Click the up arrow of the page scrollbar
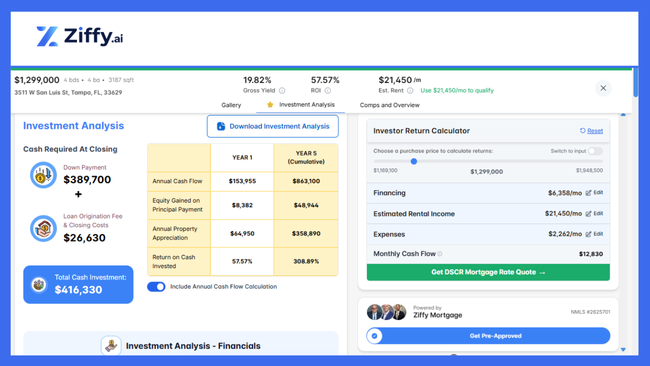The height and width of the screenshot is (366, 650). click(x=623, y=114)
